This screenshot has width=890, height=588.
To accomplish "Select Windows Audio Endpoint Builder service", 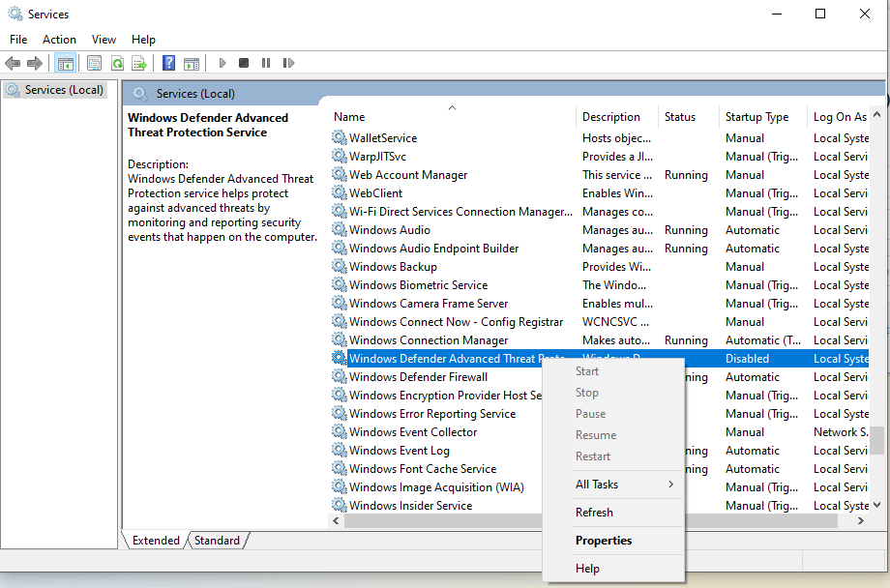I will coord(599,248).
